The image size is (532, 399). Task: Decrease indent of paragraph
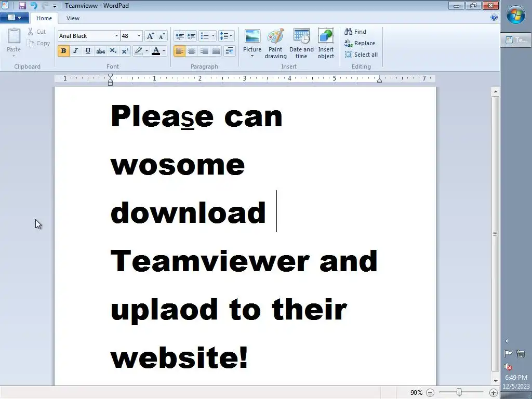pos(179,36)
